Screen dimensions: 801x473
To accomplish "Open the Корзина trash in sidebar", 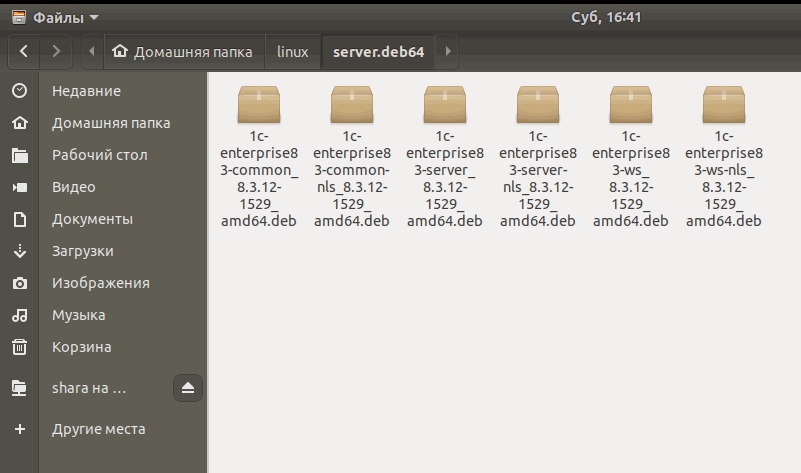I will [81, 347].
